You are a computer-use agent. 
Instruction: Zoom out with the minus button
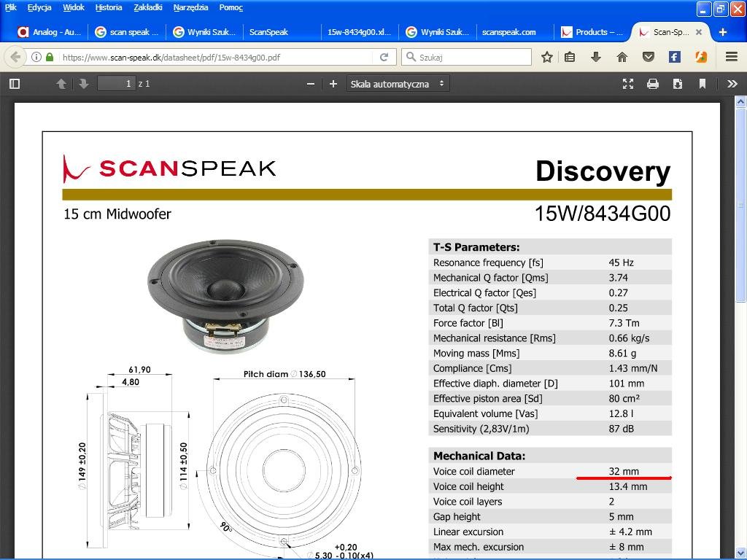[311, 84]
